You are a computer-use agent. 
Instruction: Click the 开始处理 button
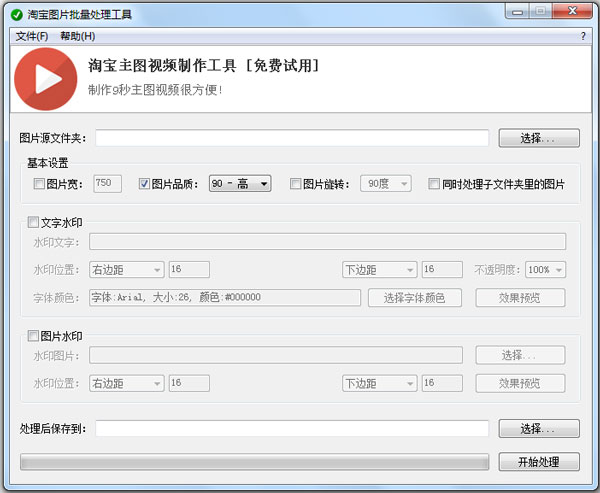coord(539,462)
